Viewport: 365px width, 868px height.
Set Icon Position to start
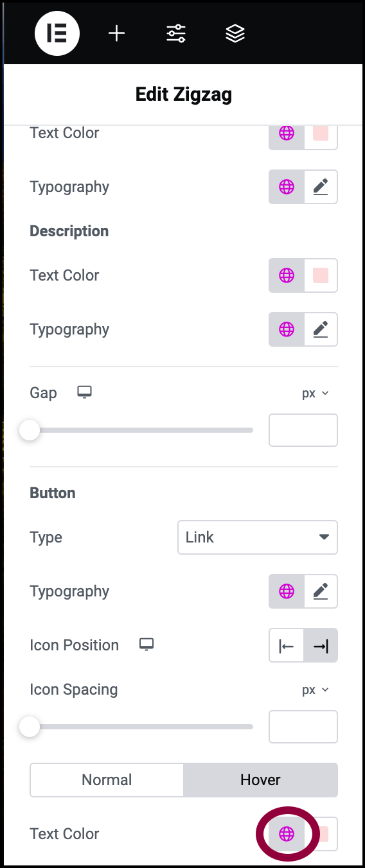[x=287, y=646]
